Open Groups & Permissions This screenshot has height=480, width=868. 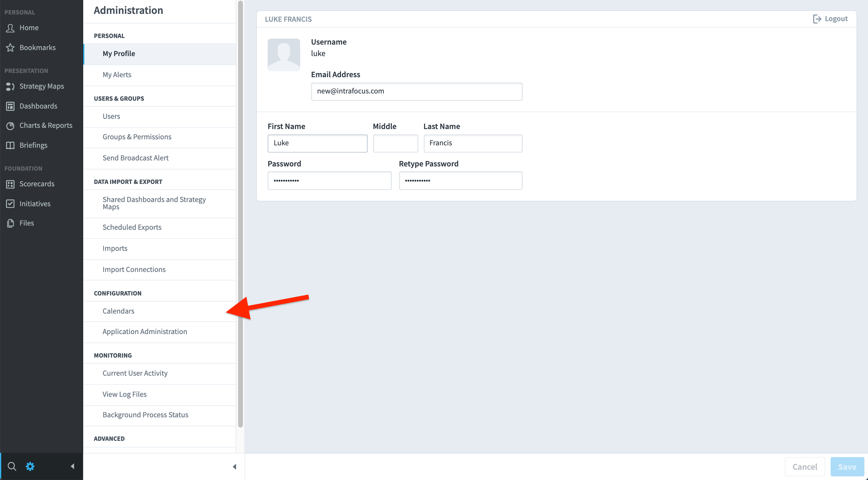(159, 137)
